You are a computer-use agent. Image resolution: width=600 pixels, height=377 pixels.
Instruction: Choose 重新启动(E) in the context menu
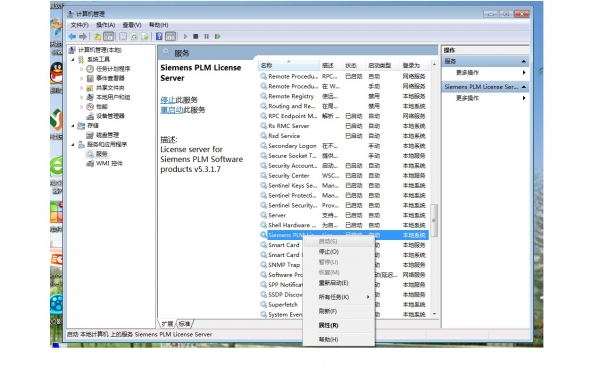coord(339,283)
